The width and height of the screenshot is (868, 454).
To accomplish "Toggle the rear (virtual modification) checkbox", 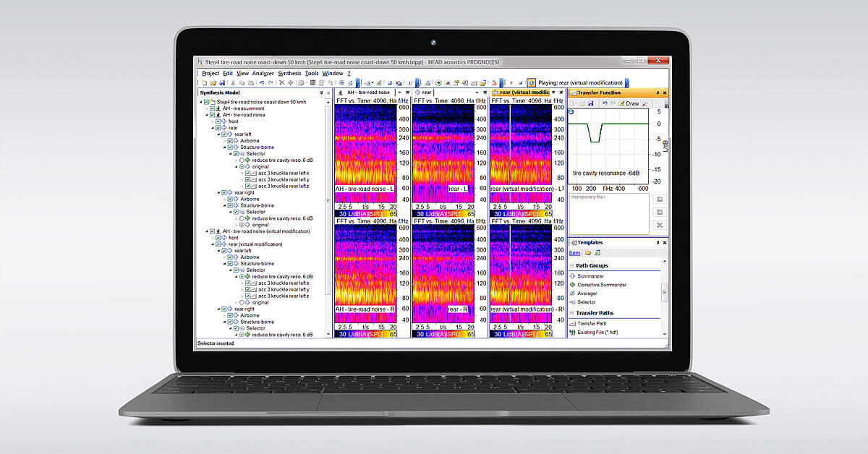I will coord(218,244).
